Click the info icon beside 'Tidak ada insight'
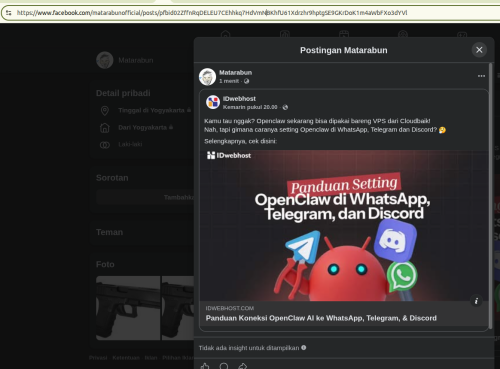 [x=304, y=347]
